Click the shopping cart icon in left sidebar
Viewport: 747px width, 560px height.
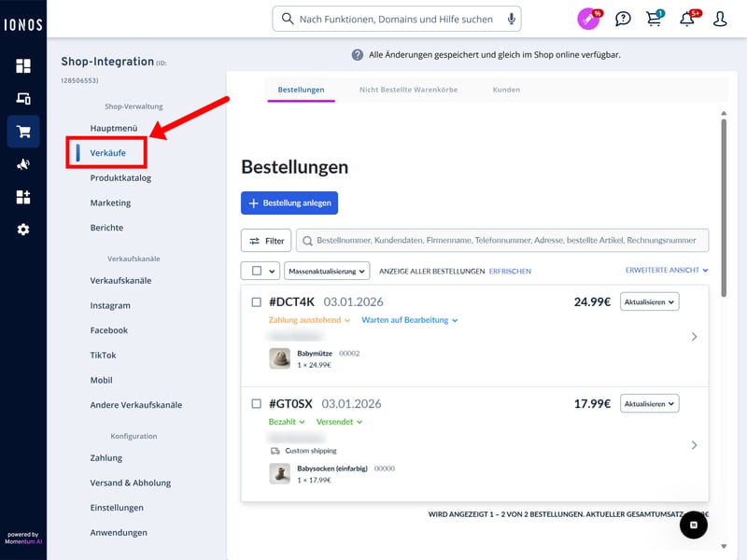click(23, 132)
